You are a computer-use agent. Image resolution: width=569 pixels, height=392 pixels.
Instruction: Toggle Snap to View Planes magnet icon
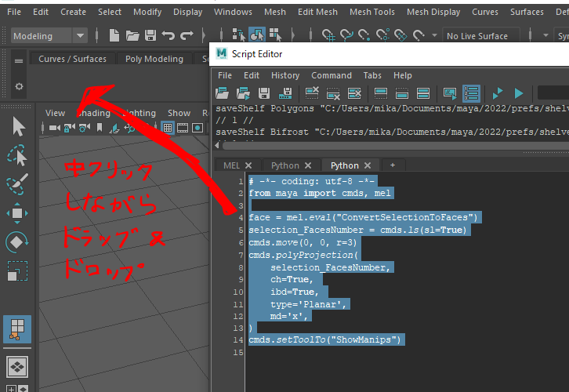(x=400, y=35)
